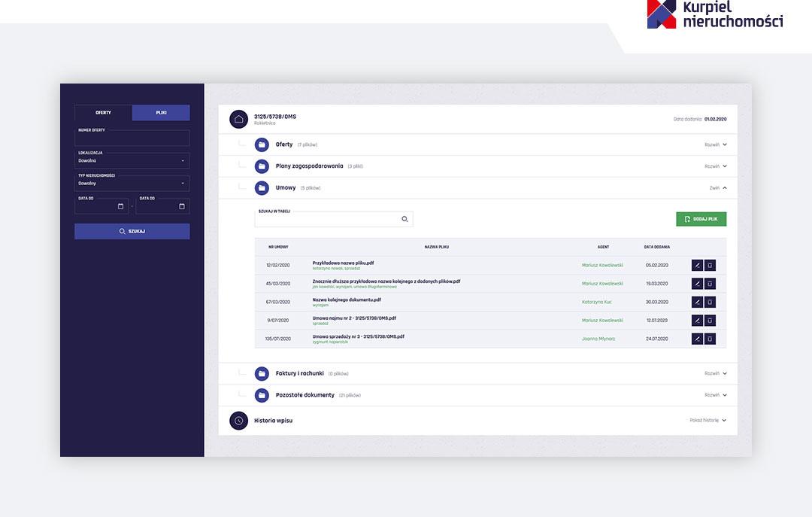Screen dimensions: 812x517
Task: Click the clock icon for Historia wpisu
Action: 238,421
